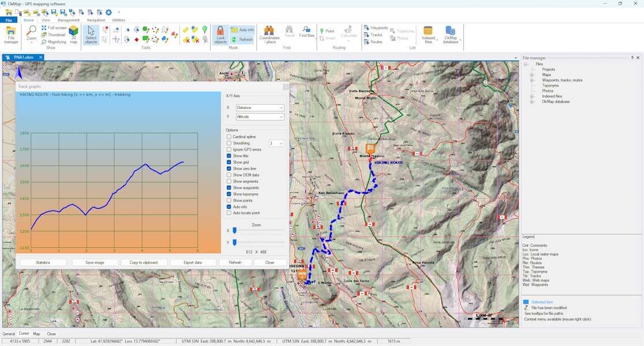Image resolution: width=644 pixels, height=346 pixels.
Task: Open the Tracks list
Action: (373, 35)
